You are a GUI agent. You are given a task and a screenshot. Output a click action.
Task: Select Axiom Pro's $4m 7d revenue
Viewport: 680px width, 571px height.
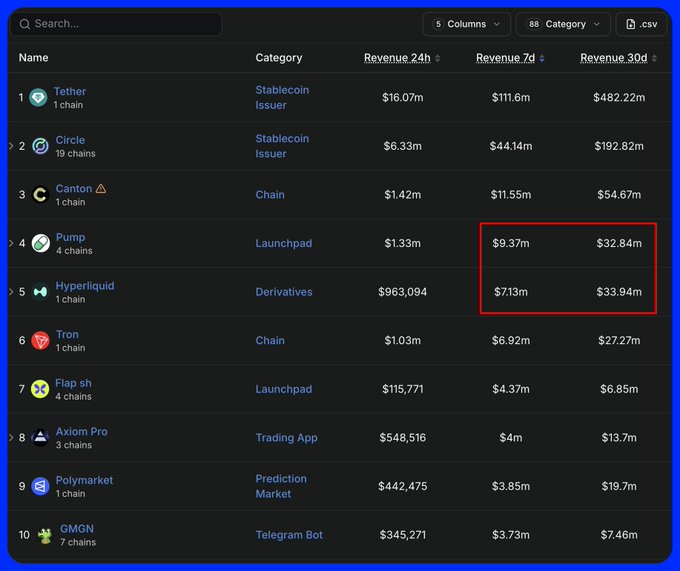tap(511, 437)
